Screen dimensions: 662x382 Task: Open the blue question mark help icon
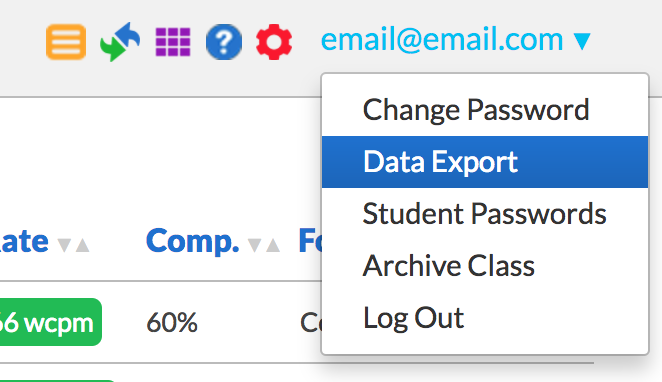(x=224, y=42)
